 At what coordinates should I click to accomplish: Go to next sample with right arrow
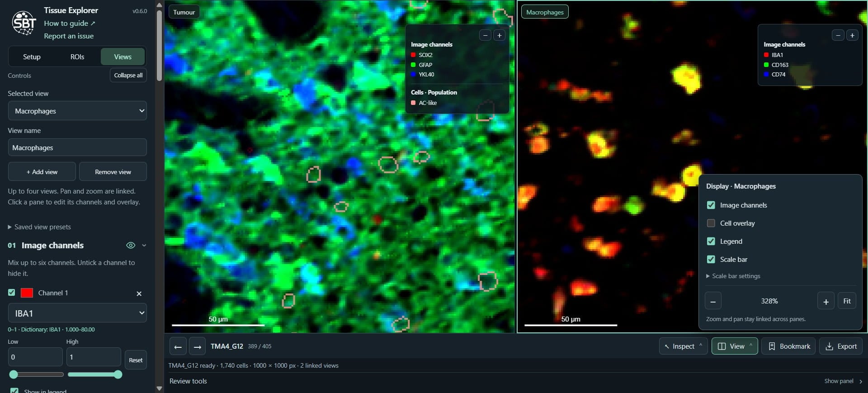(x=197, y=346)
